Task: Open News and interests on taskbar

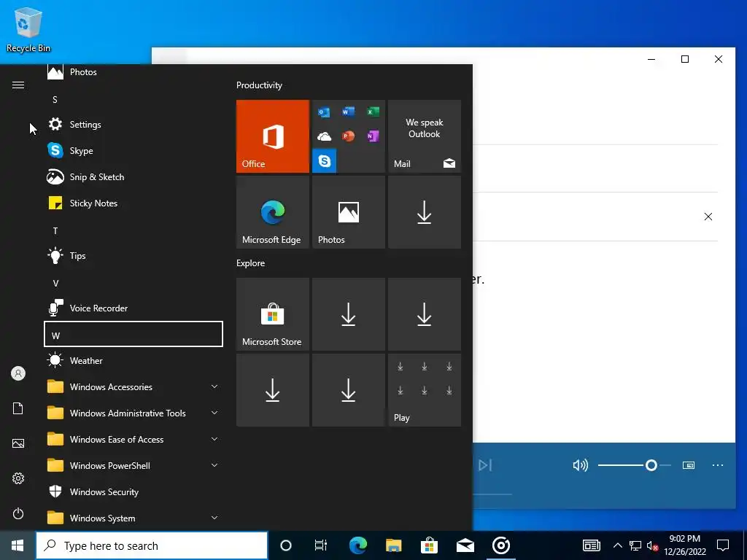Action: 591,545
